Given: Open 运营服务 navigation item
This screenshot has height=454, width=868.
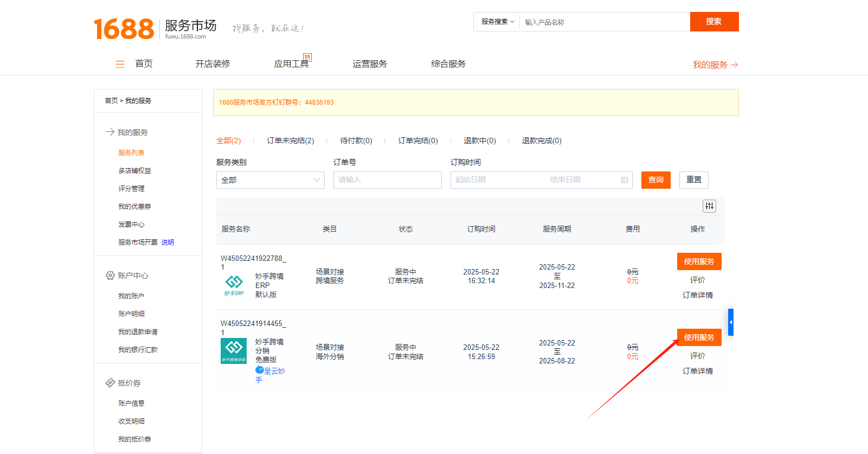Looking at the screenshot, I should click(x=370, y=64).
